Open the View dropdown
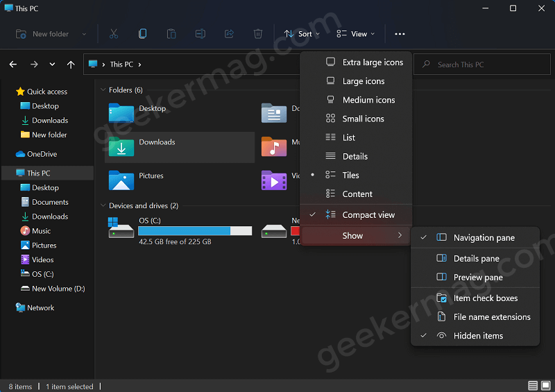 click(356, 34)
